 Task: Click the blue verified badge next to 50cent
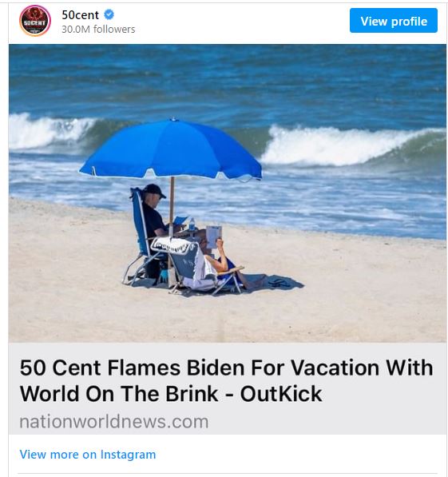click(x=109, y=14)
